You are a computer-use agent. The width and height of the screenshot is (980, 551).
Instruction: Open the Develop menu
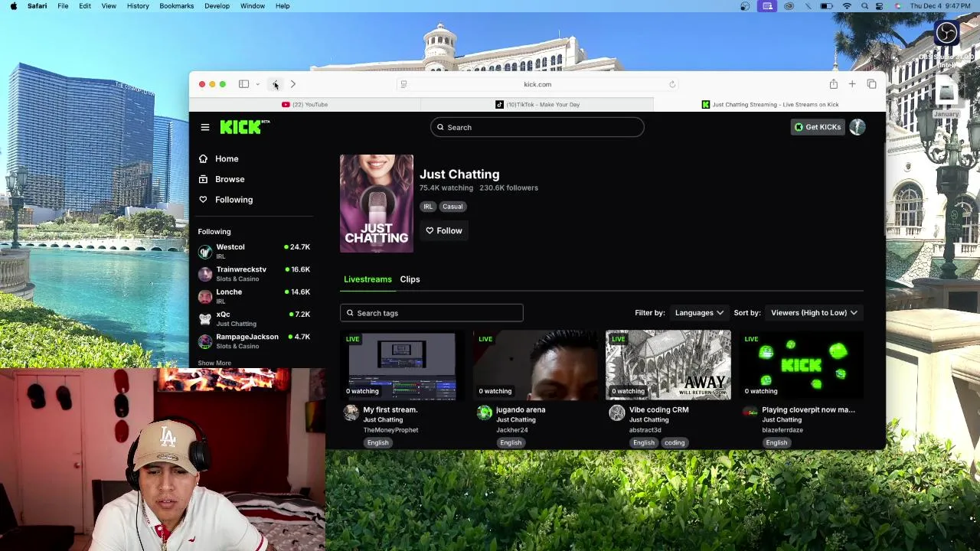click(x=217, y=6)
